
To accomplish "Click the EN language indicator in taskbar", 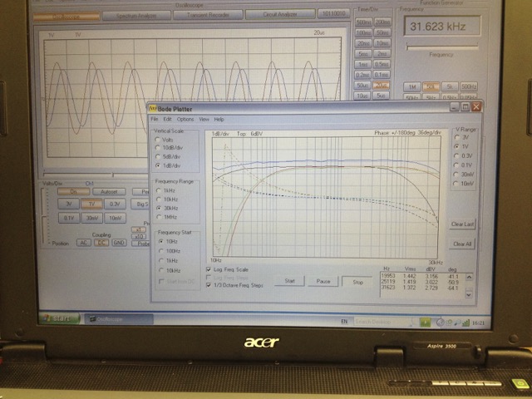I will pos(344,322).
